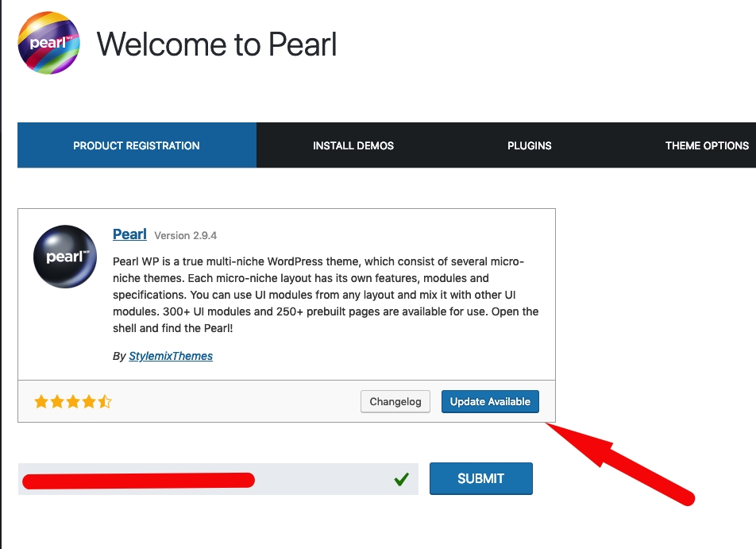Viewport: 756px width, 549px height.
Task: Click the Welcome to Pearl heading
Action: (217, 44)
